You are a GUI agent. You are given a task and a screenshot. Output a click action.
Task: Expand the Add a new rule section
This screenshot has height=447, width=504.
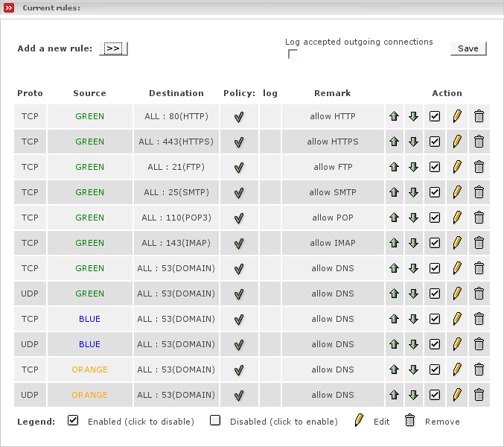click(113, 48)
